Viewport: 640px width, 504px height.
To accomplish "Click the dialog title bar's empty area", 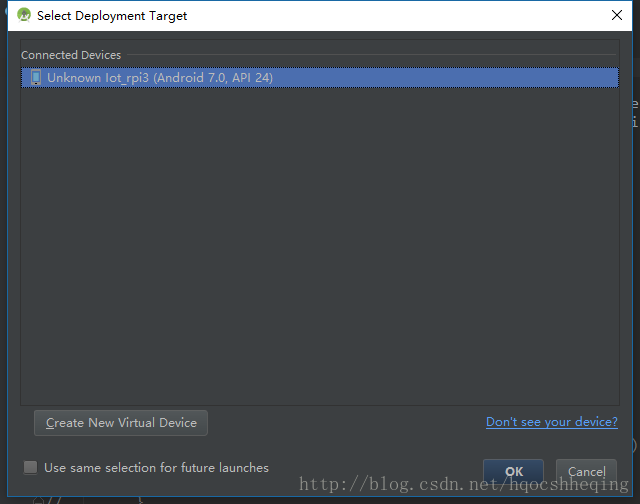I will point(396,16).
